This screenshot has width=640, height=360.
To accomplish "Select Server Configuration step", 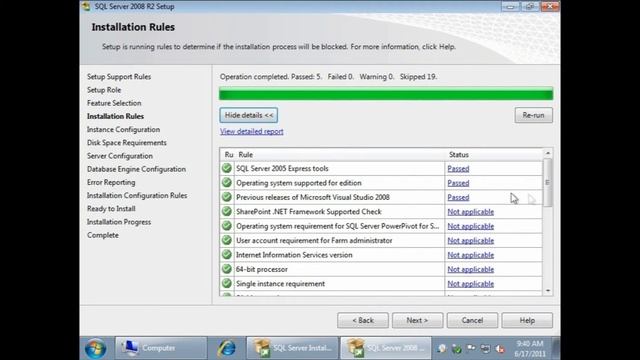I will pyautogui.click(x=120, y=156).
